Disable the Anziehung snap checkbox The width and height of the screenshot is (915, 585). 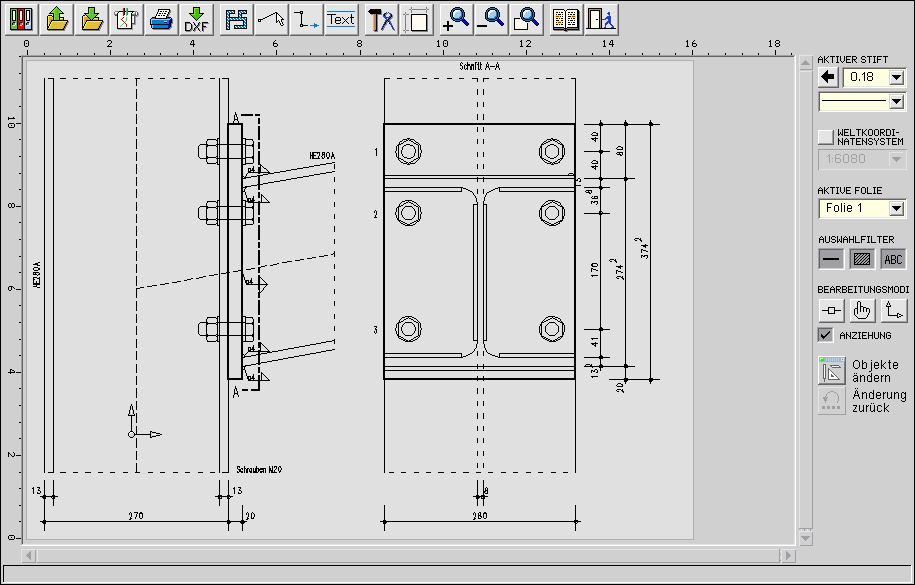[825, 335]
